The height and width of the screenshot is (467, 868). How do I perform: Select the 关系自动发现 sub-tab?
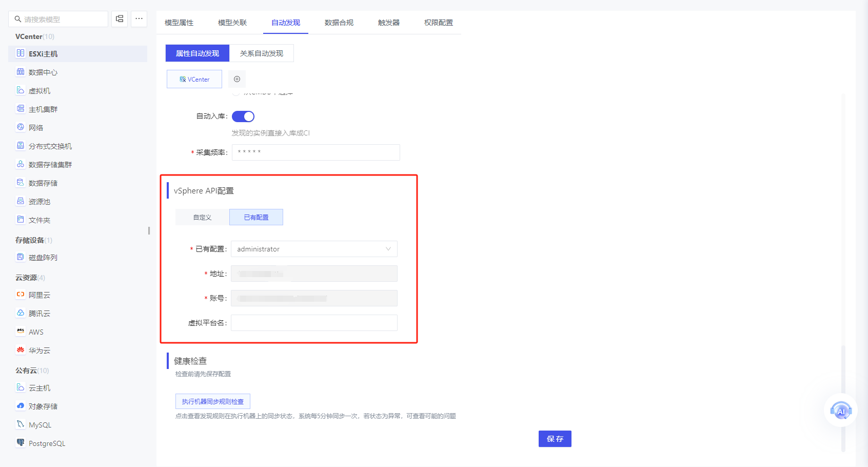click(262, 53)
